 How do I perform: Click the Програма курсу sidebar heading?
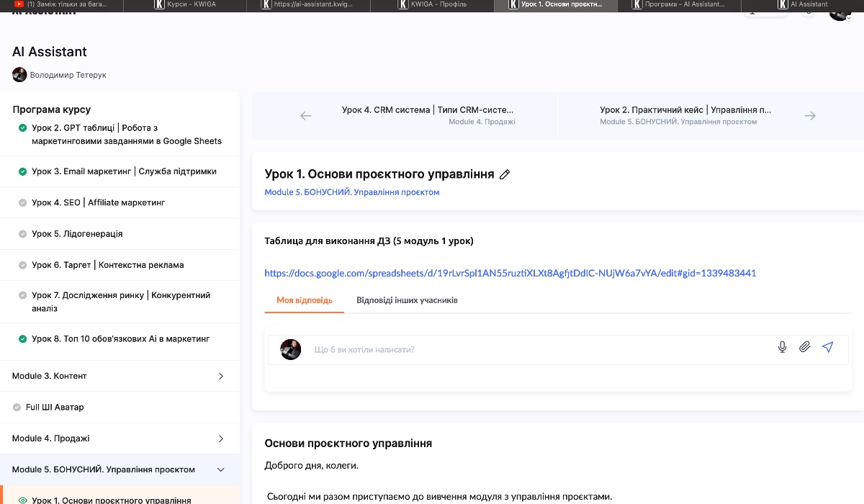[52, 109]
